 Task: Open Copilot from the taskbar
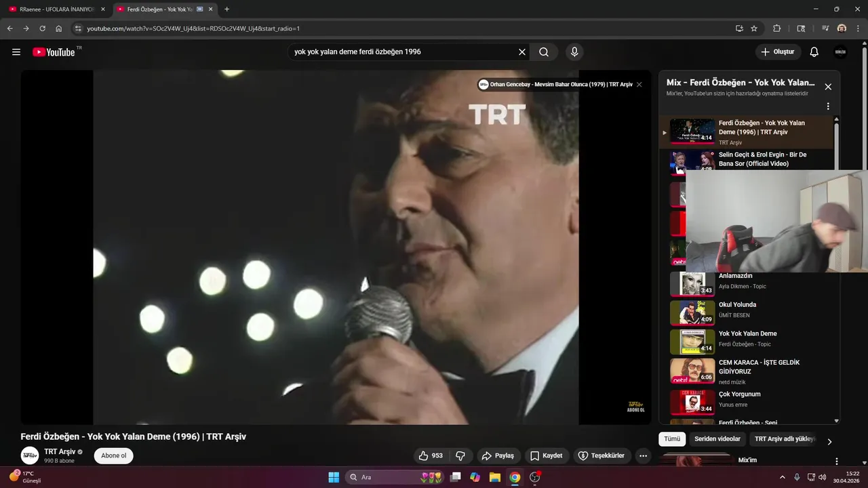coord(475,477)
